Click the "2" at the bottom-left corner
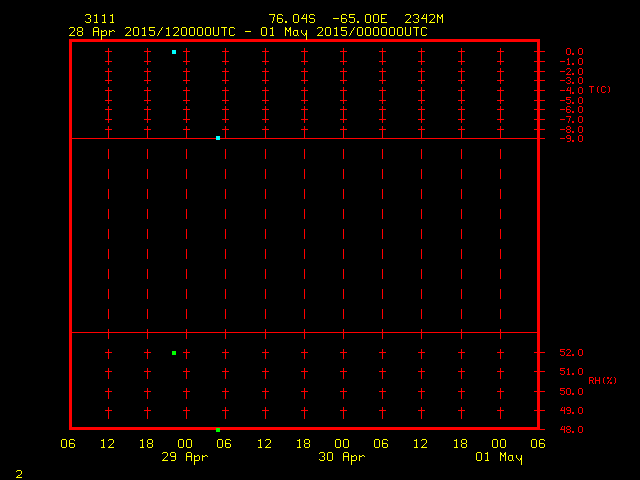The height and width of the screenshot is (480, 640). 19,474
